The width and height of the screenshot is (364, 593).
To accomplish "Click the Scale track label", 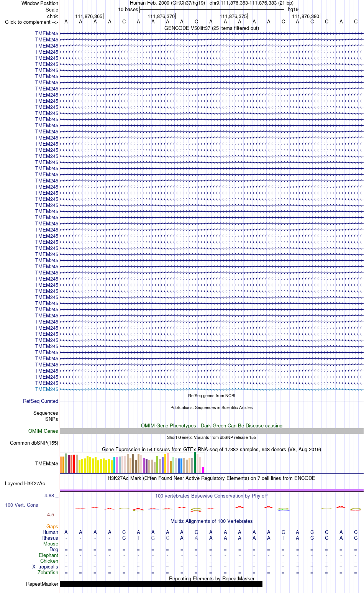I will click(52, 10).
